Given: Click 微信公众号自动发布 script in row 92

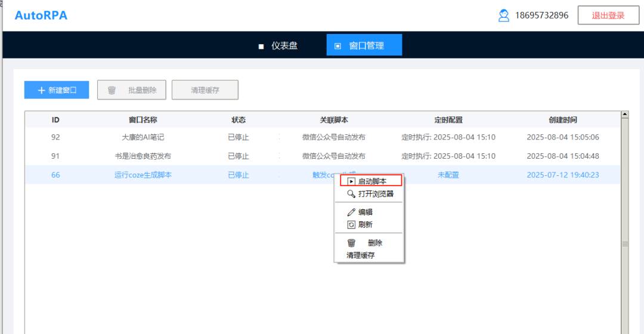Looking at the screenshot, I should [x=334, y=137].
